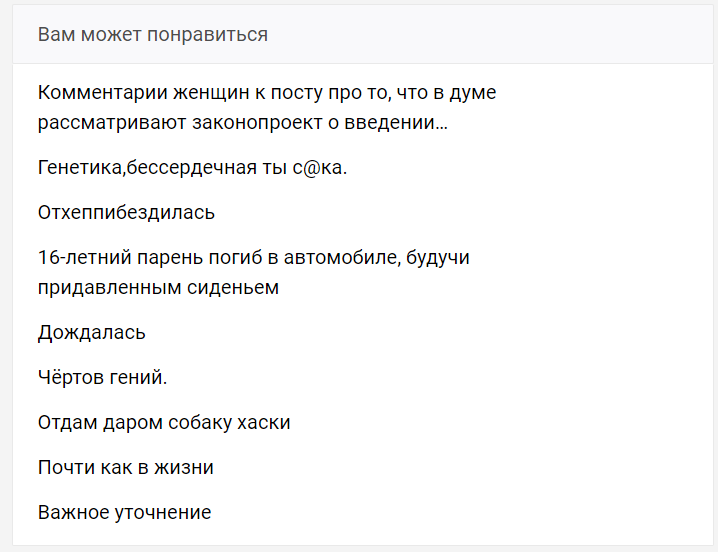Select the 'Отхеппибездилась' recommended post

point(126,213)
